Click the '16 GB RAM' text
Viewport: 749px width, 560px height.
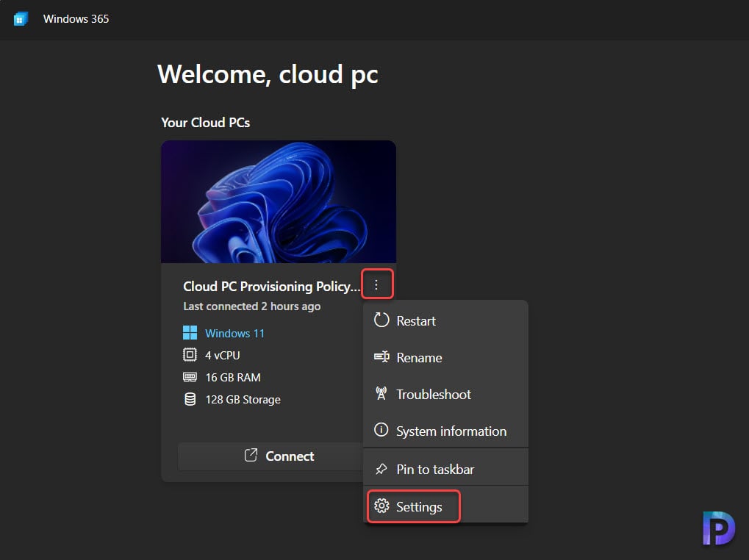coord(233,378)
